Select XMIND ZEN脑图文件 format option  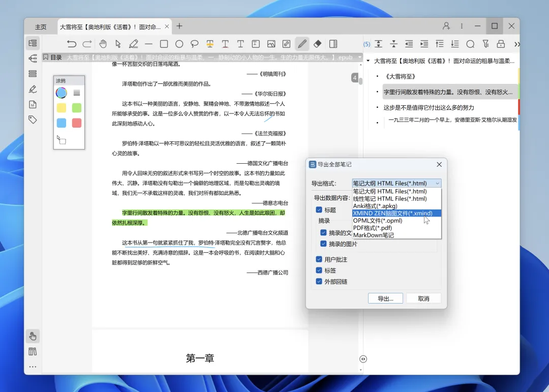click(396, 213)
